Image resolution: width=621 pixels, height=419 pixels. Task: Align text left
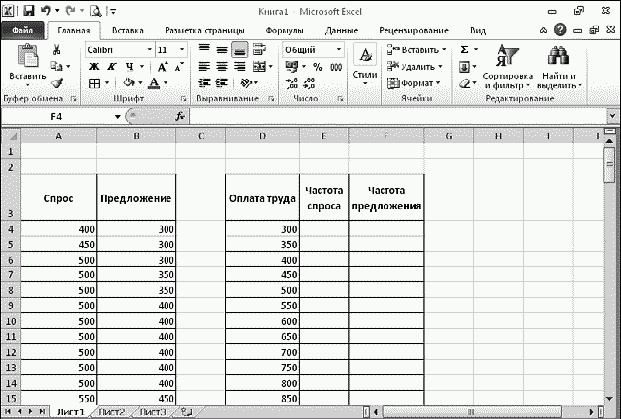(204, 67)
